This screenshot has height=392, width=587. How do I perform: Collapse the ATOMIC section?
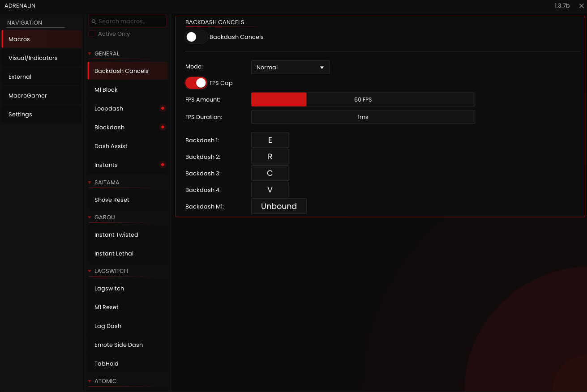(90, 381)
